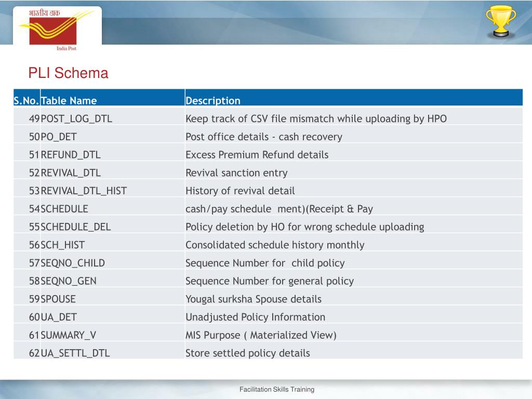Click the 'cash/pay schedule' description
The image size is (532, 399).
pyautogui.click(x=279, y=209)
